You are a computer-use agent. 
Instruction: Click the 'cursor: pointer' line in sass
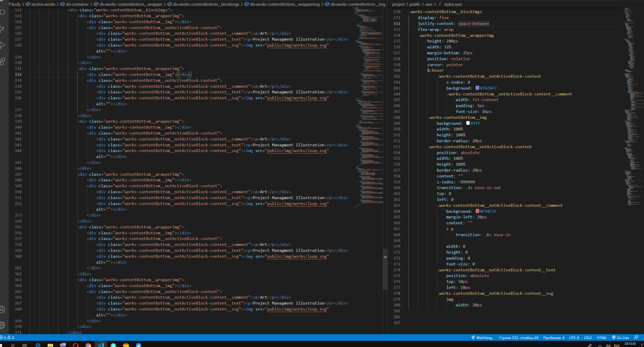pyautogui.click(x=445, y=65)
